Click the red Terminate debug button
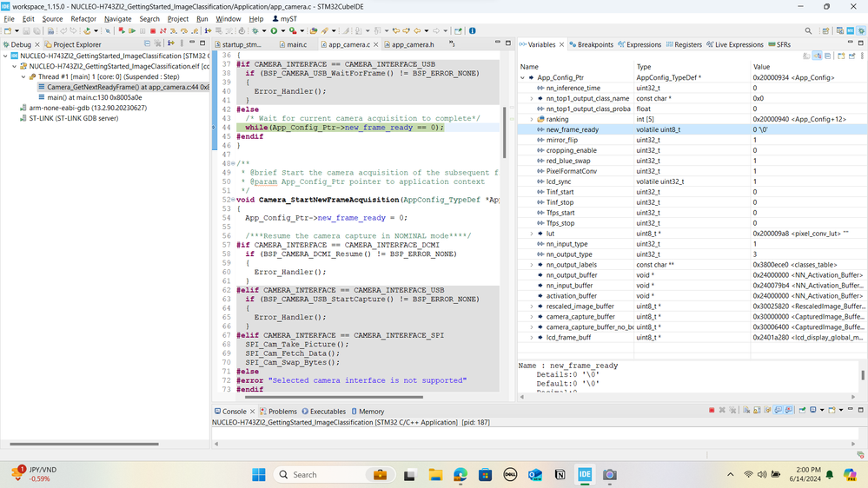 coord(153,31)
